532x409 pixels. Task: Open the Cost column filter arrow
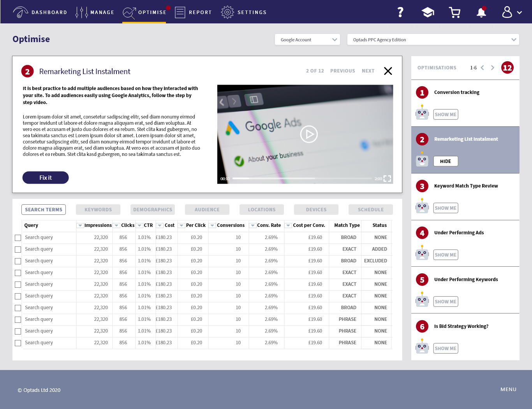(x=160, y=225)
